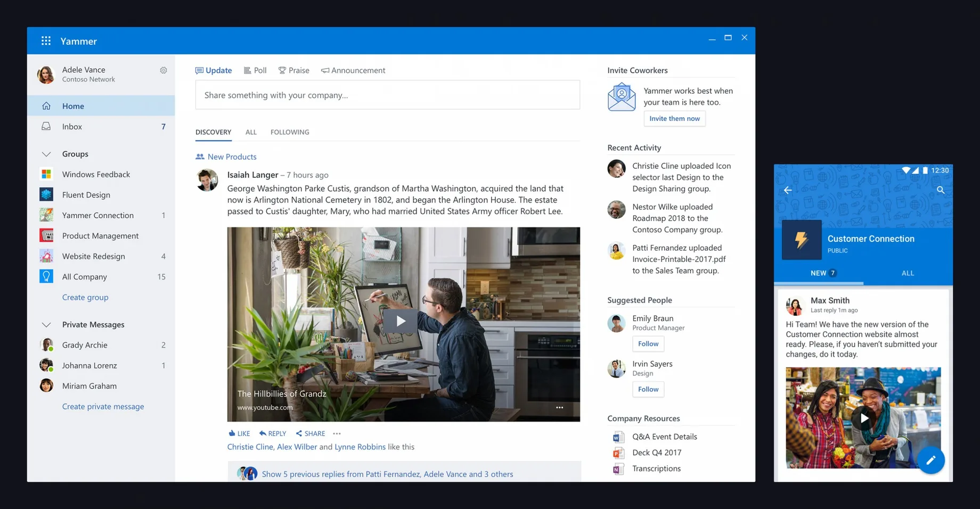Go to Home in sidebar
The image size is (980, 509).
pos(101,106)
